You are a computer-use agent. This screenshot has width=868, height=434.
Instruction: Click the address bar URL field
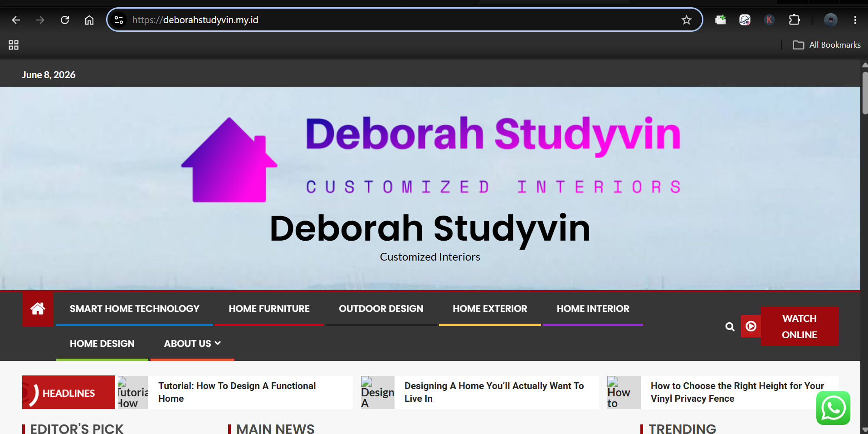click(404, 20)
